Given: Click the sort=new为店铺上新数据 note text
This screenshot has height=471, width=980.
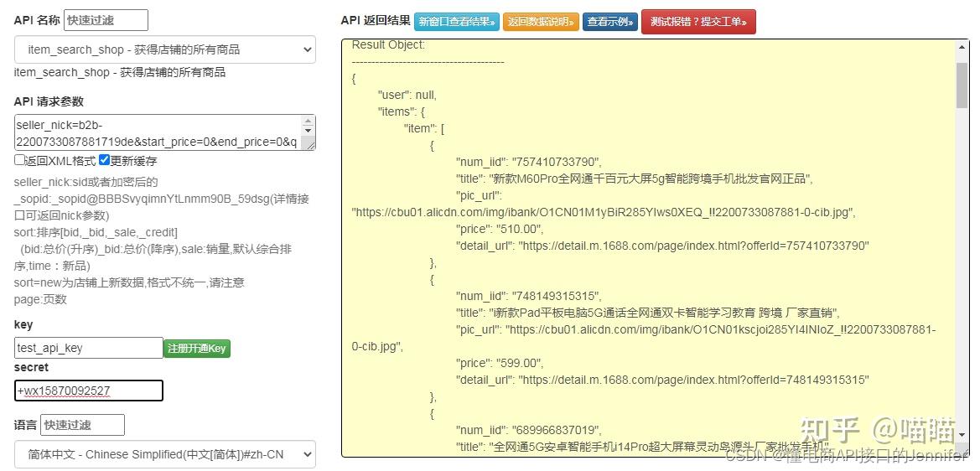Looking at the screenshot, I should (x=129, y=282).
